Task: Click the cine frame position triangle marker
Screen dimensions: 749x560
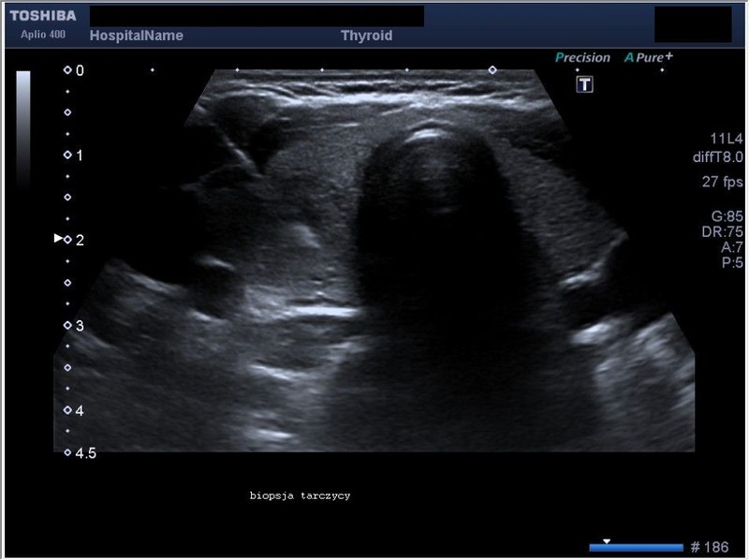Action: pyautogui.click(x=606, y=541)
